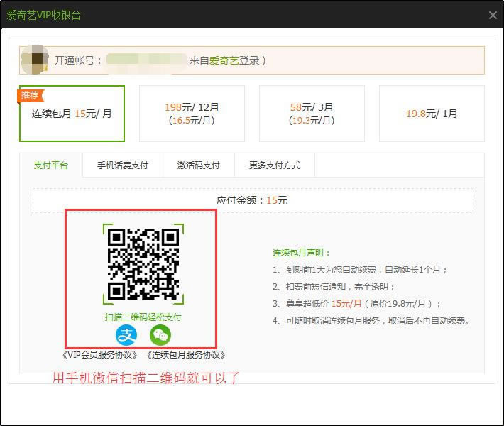This screenshot has height=426, width=504.
Task: Choose the 连续包月 15元/月 plan
Action: (x=72, y=114)
